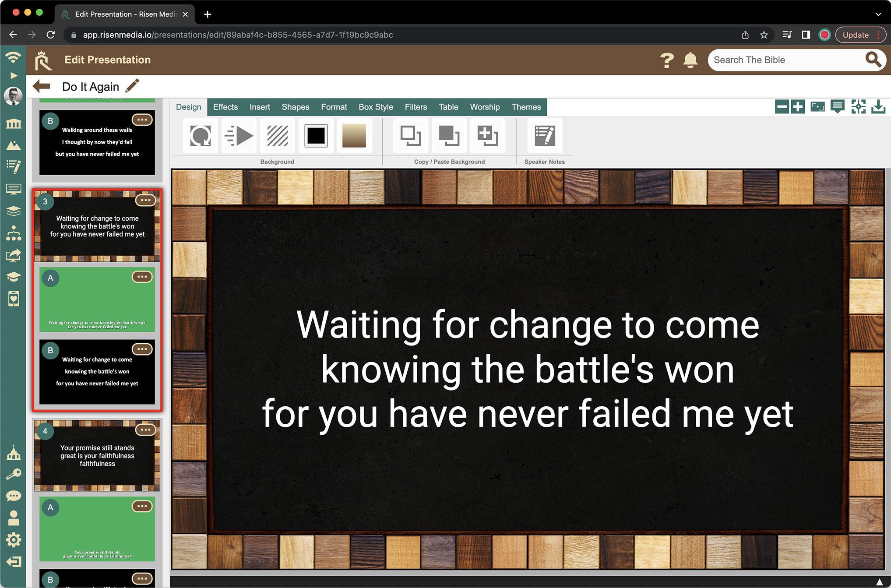Open the chat bubble icon in sidebar
Screen dimensions: 891x588
point(14,496)
